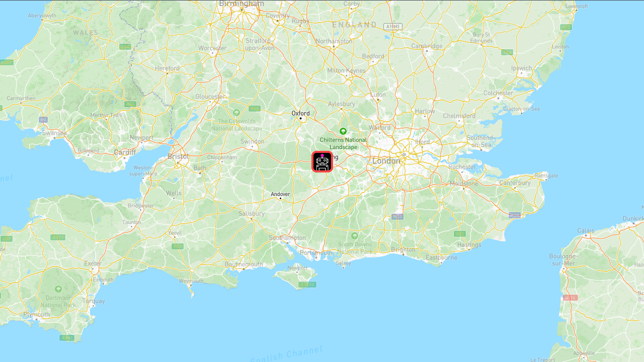Viewport: 644px width, 362px height.
Task: Click the Isle of Wight Newport label
Action: pos(297,268)
